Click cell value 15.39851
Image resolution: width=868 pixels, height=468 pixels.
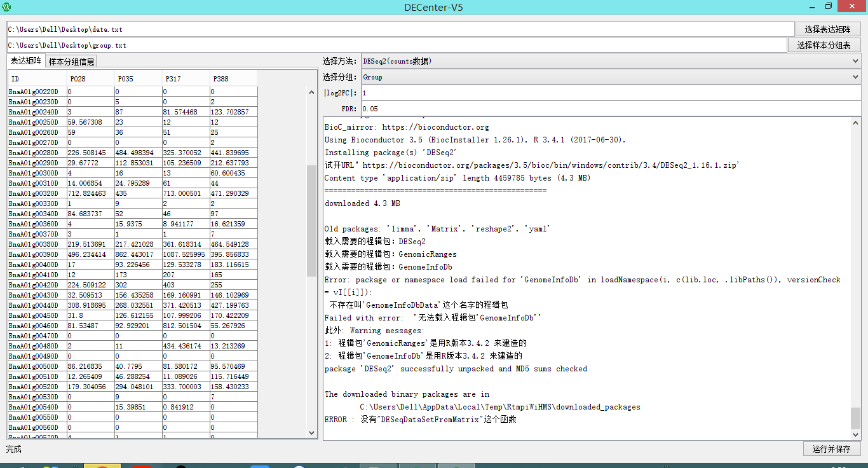138,407
